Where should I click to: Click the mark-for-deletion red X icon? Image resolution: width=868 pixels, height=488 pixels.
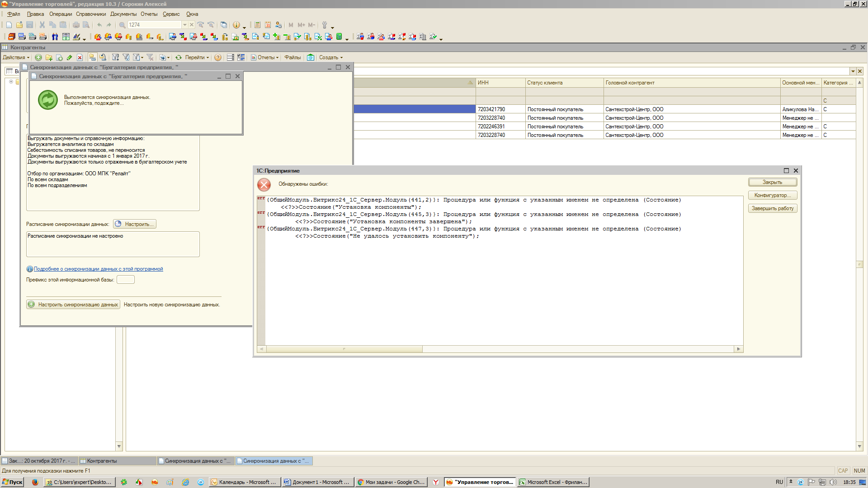tap(80, 57)
